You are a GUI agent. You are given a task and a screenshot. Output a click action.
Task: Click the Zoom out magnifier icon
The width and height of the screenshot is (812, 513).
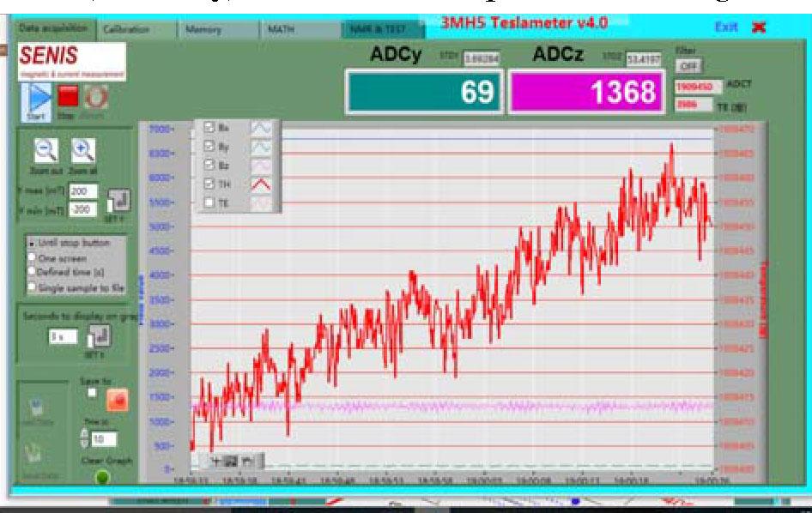click(x=46, y=151)
